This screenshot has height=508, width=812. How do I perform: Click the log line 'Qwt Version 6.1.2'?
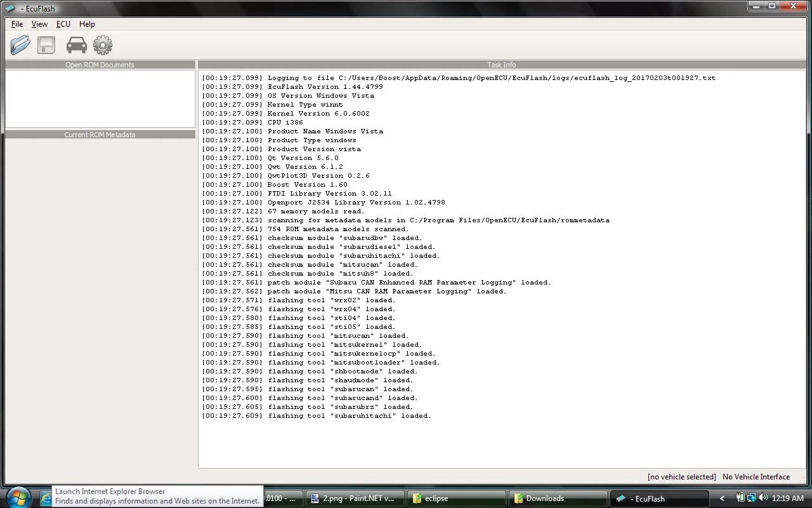click(x=272, y=167)
